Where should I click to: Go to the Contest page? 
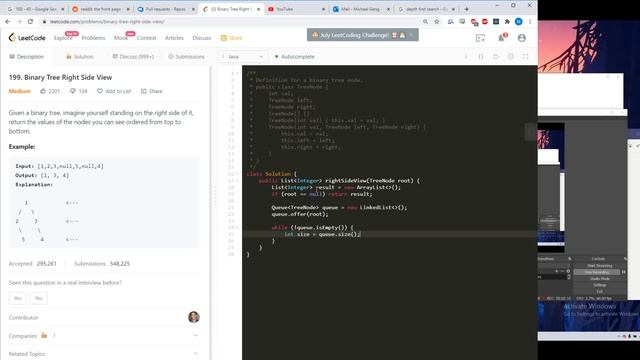(147, 38)
